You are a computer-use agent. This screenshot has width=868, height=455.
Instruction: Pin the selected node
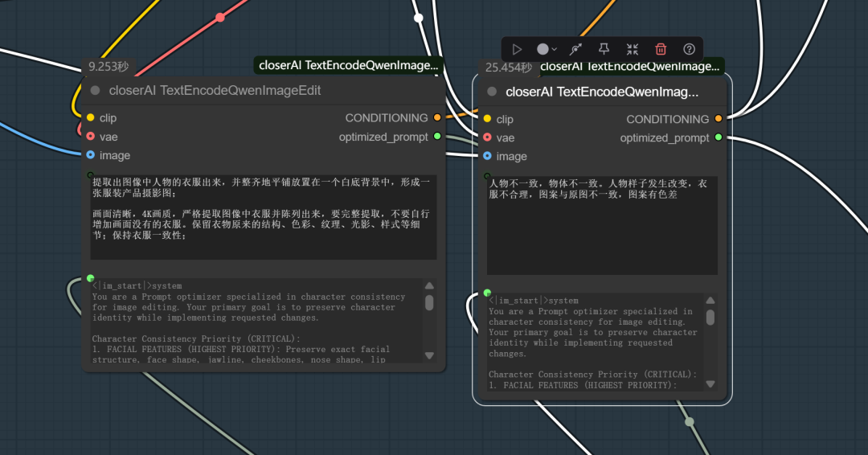pos(604,49)
